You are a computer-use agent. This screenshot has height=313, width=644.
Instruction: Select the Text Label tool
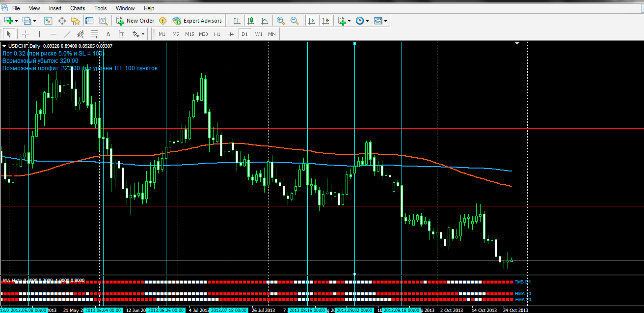122,34
